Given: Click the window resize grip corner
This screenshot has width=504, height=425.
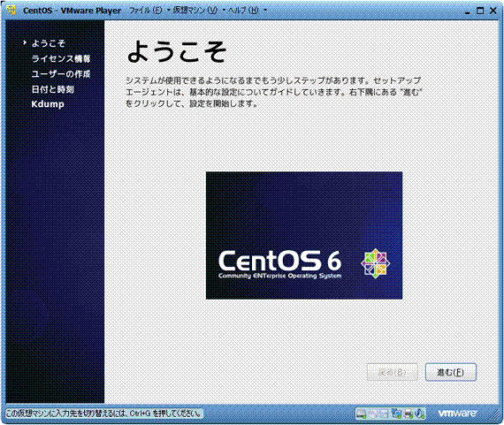Looking at the screenshot, I should (494, 415).
